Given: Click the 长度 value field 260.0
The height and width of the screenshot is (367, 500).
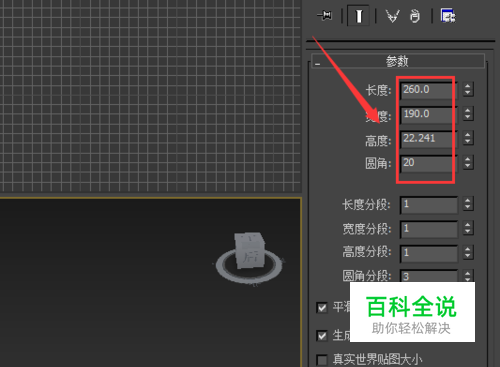Looking at the screenshot, I should pos(429,90).
